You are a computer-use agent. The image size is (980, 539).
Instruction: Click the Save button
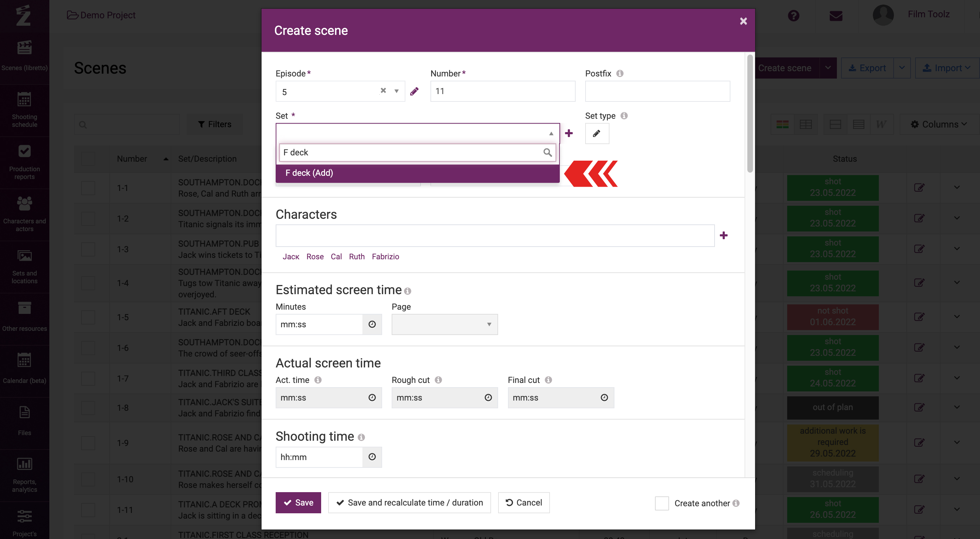click(298, 502)
